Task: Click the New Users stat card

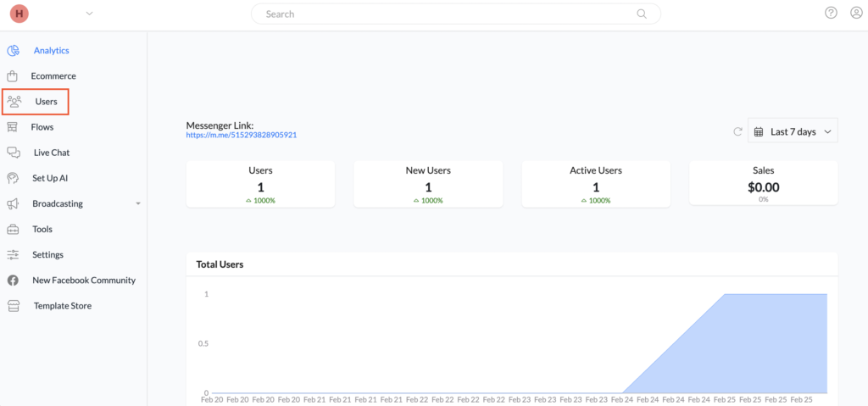Action: tap(428, 185)
